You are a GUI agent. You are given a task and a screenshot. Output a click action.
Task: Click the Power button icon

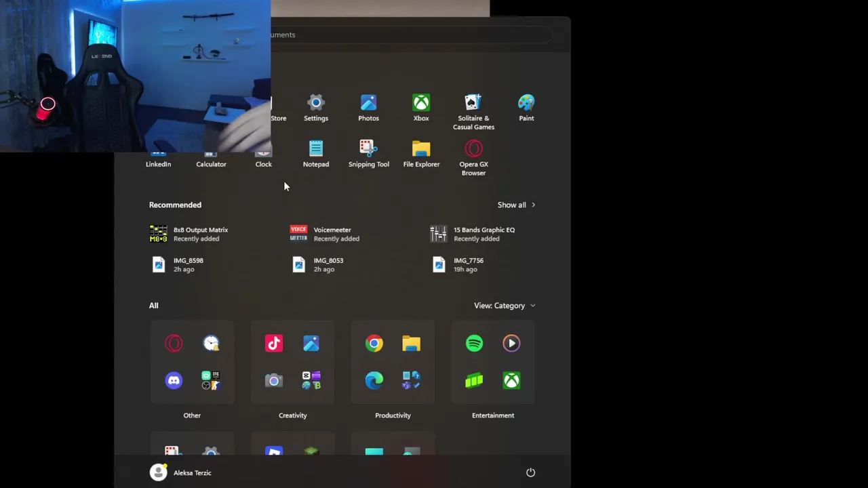coord(530,472)
